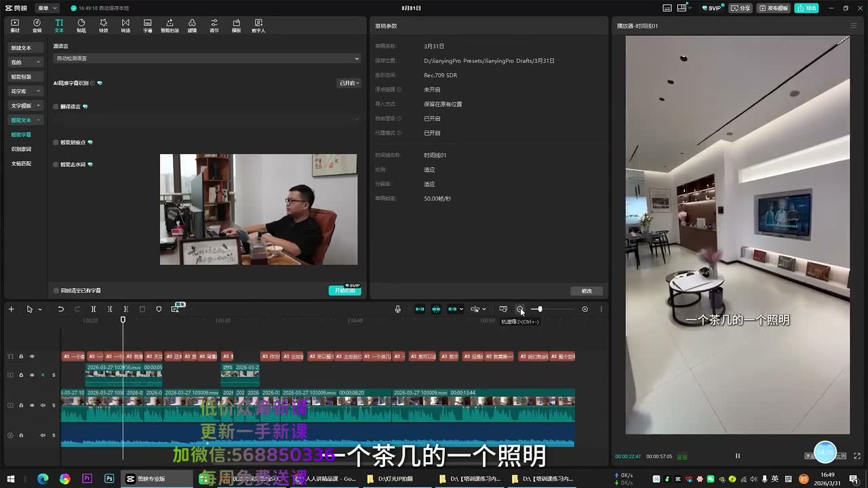Click the 导出 export button
This screenshot has width=868, height=488.
coord(806,8)
